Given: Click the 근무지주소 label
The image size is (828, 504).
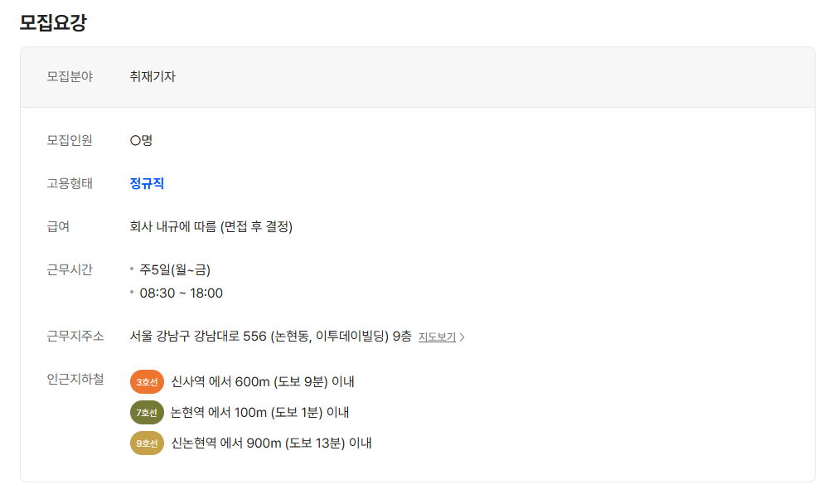Looking at the screenshot, I should (75, 336).
